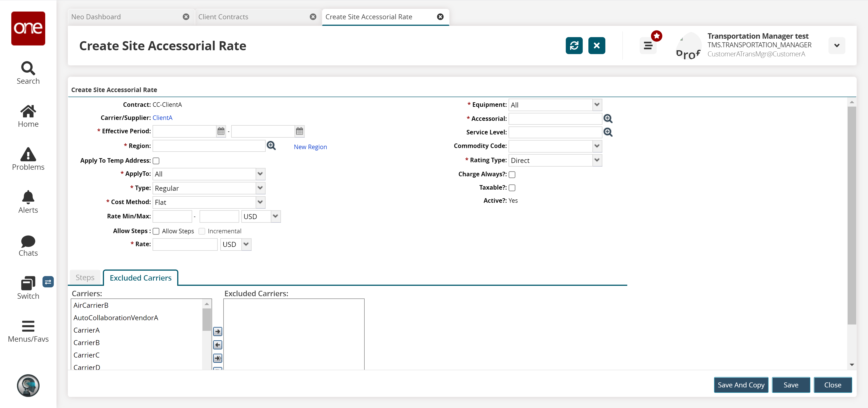Expand the Cost Method dropdown
The height and width of the screenshot is (408, 868).
260,202
